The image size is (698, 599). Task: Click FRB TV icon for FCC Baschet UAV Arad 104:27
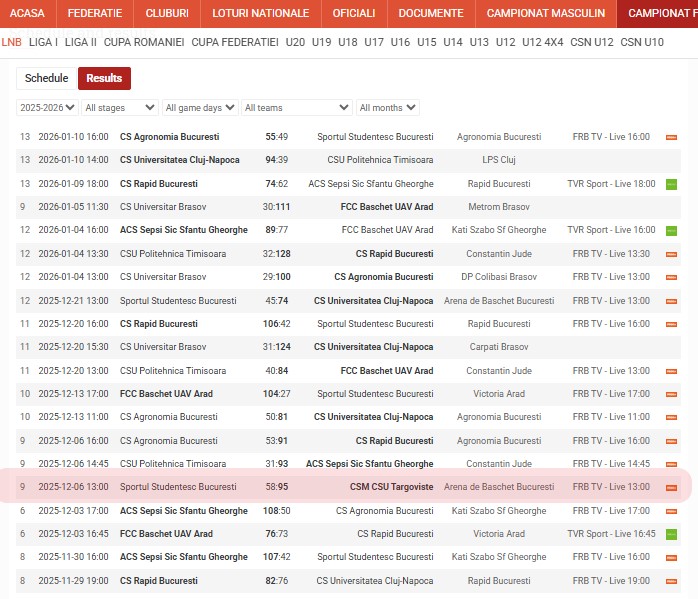(671, 394)
